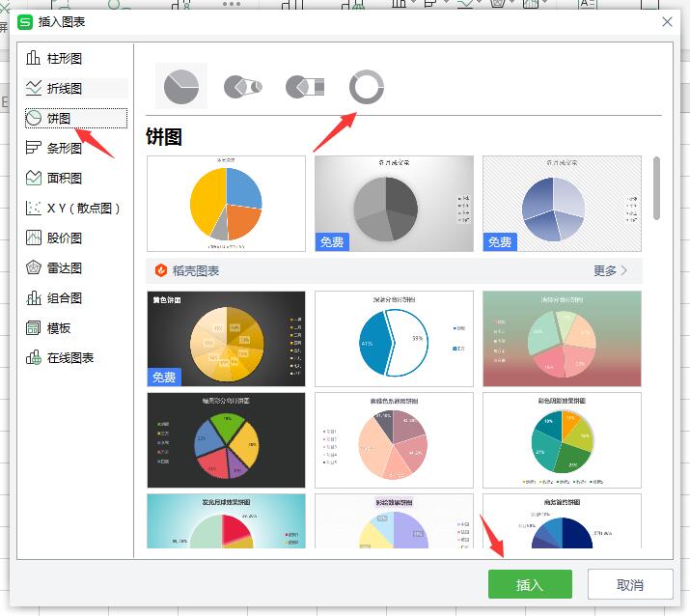Open the 折线图 chart category

coord(75,88)
